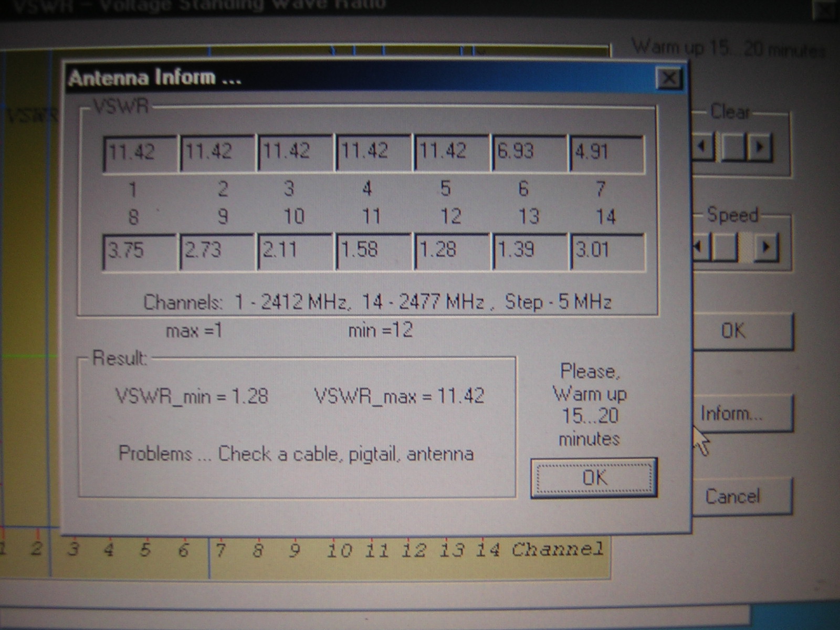The image size is (840, 630).
Task: Click channel 7 tick on the graph axis
Action: pos(220,550)
